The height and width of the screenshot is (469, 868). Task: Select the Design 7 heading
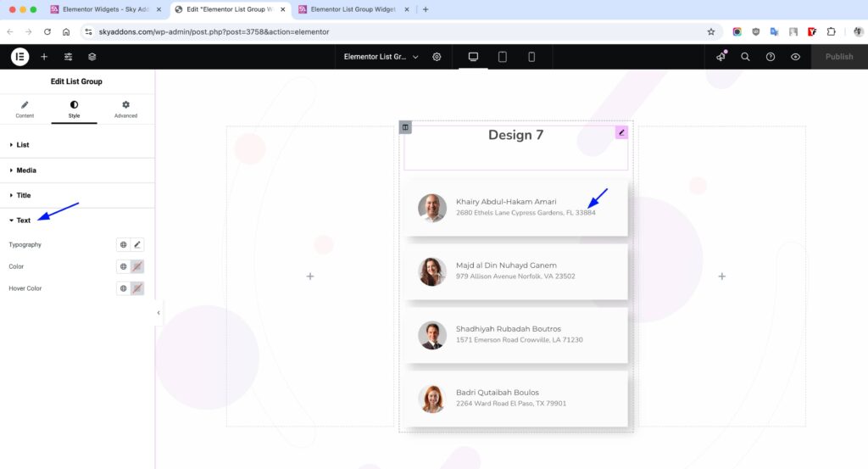point(516,135)
